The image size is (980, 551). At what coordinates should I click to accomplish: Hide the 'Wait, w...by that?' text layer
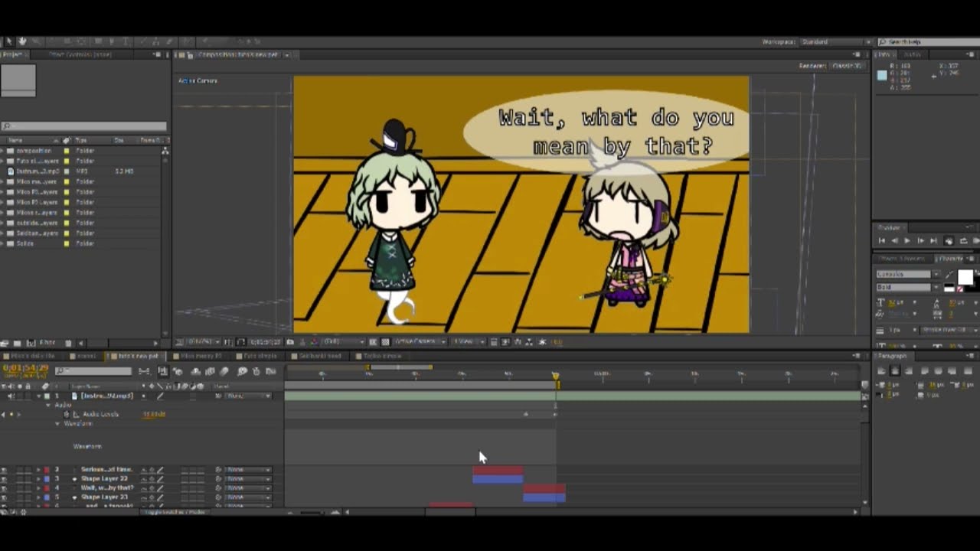point(4,487)
